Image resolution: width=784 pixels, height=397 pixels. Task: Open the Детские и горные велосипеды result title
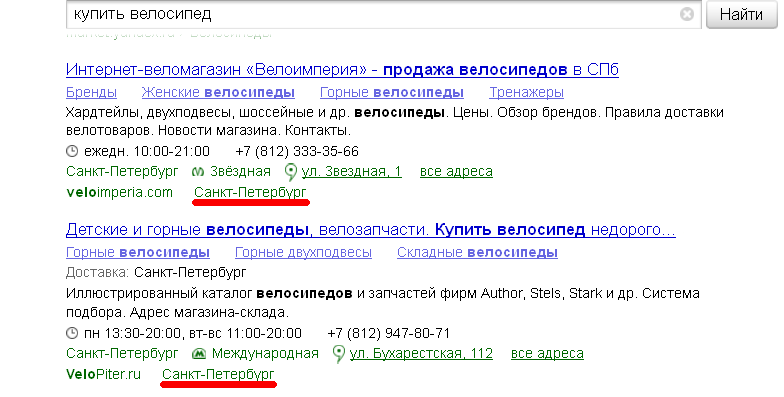tap(370, 230)
